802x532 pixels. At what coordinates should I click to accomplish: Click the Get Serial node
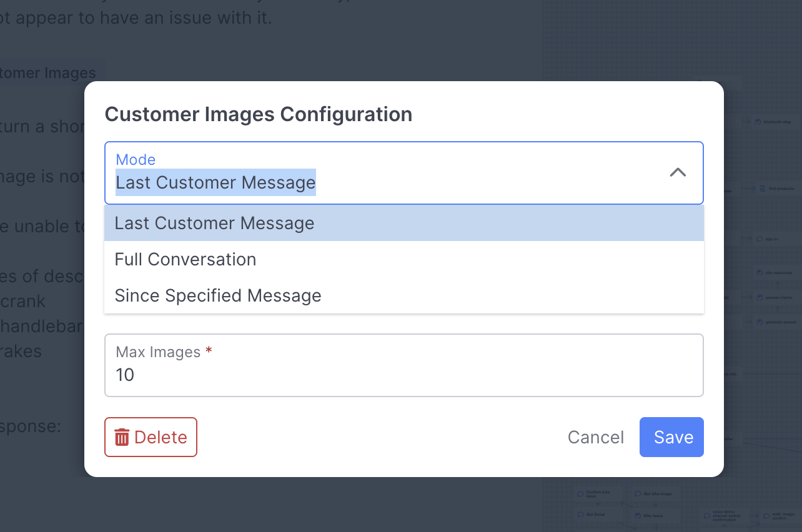pyautogui.click(x=597, y=515)
